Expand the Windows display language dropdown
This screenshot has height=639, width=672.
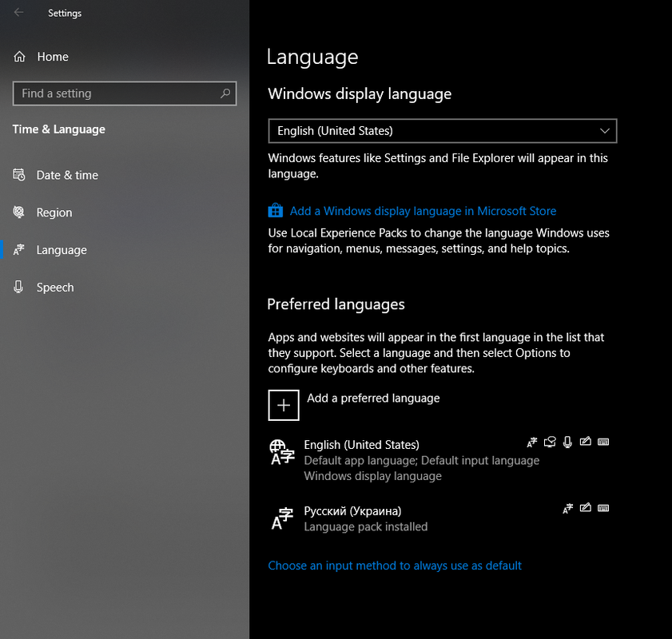(x=443, y=131)
